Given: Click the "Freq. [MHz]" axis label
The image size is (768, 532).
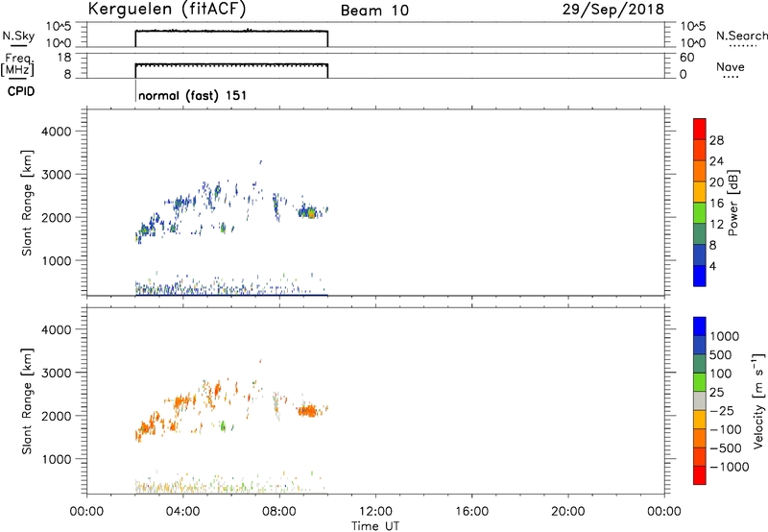Looking at the screenshot, I should (x=18, y=65).
